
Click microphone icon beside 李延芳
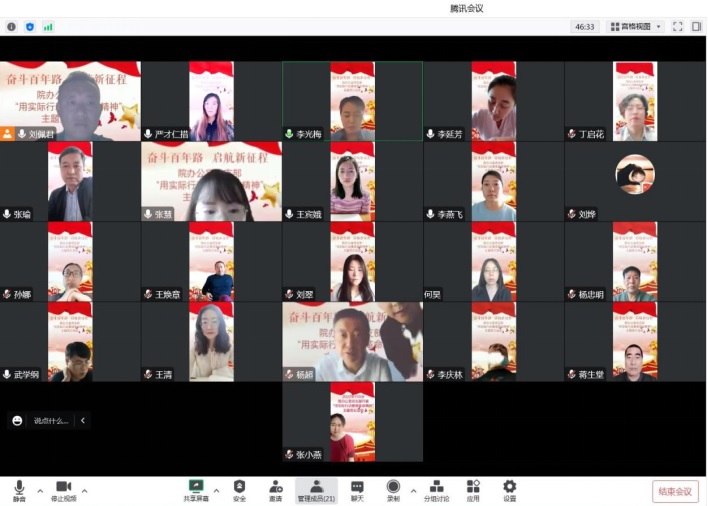[430, 134]
